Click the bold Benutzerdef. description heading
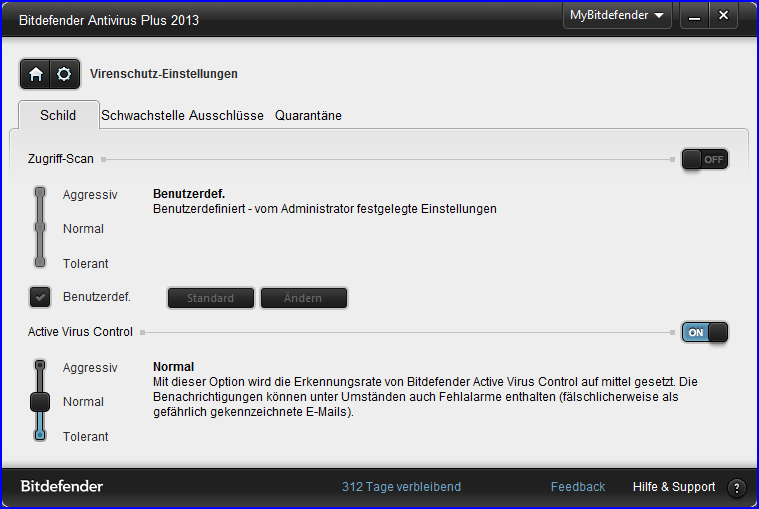The image size is (759, 509). tap(189, 194)
